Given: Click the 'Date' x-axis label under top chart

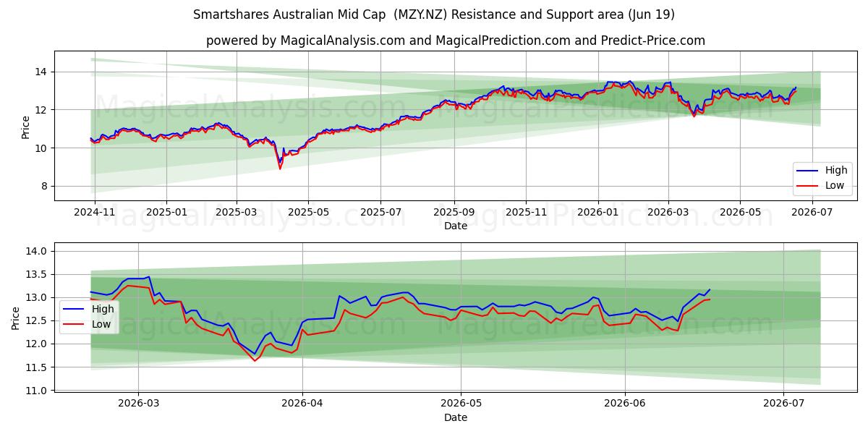Looking at the screenshot, I should pyautogui.click(x=456, y=226).
